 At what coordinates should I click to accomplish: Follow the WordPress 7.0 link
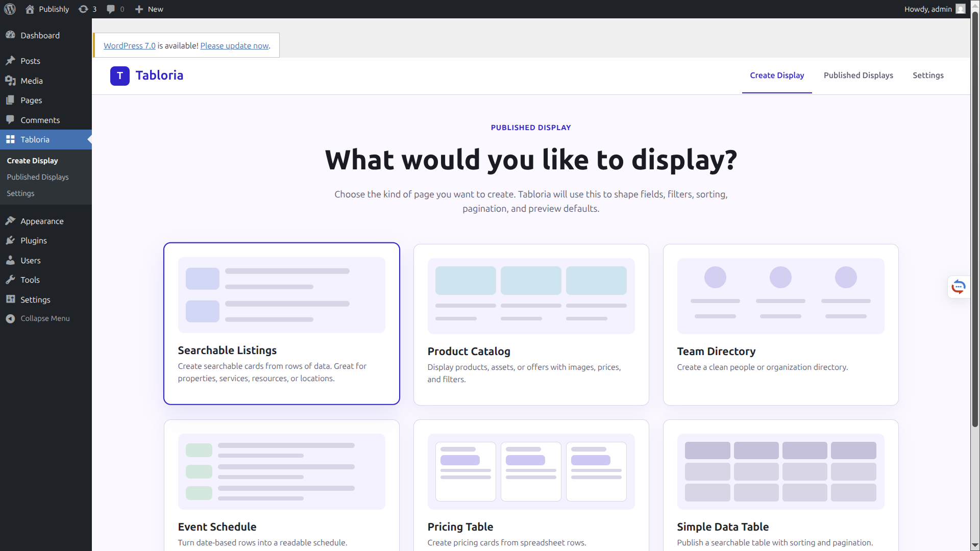pos(130,46)
